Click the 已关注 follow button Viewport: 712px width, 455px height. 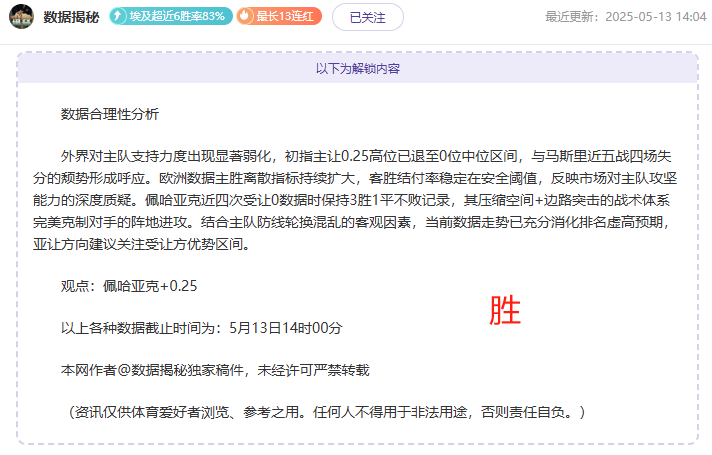[x=367, y=17]
